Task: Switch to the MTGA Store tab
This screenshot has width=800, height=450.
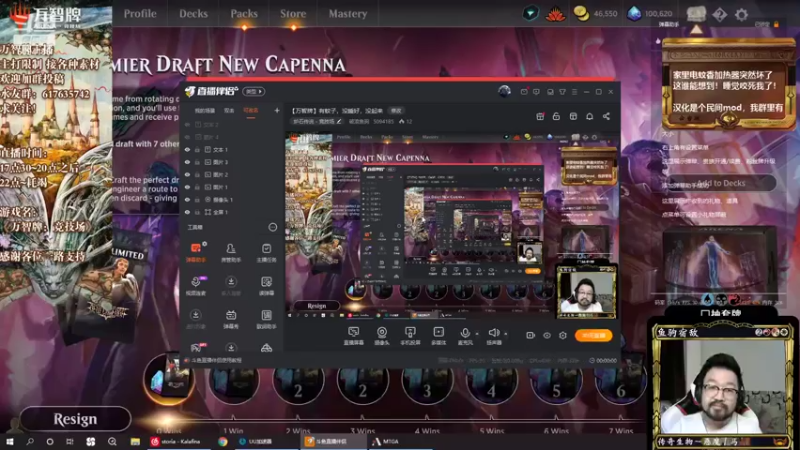Action: point(293,14)
